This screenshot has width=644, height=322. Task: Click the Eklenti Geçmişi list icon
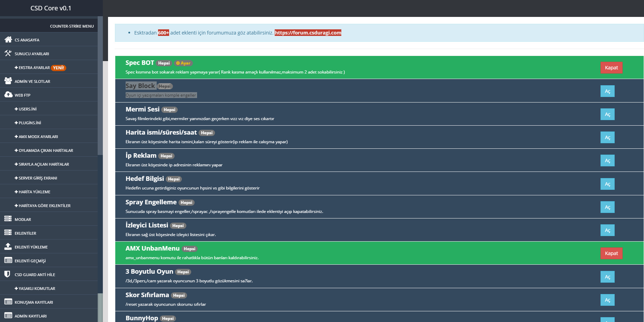8,260
